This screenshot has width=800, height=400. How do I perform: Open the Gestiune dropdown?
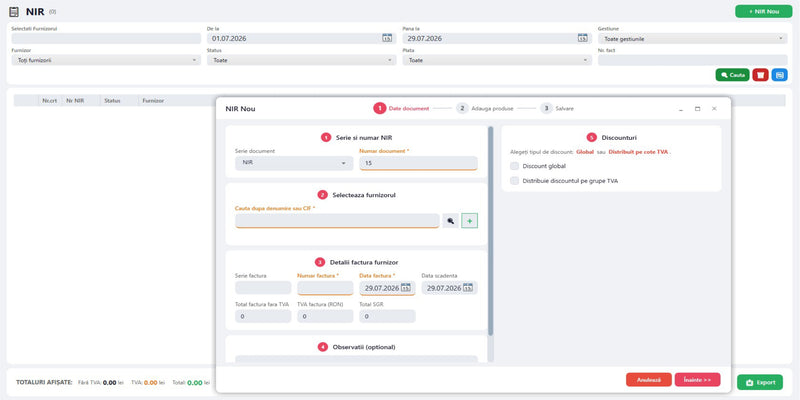(692, 39)
